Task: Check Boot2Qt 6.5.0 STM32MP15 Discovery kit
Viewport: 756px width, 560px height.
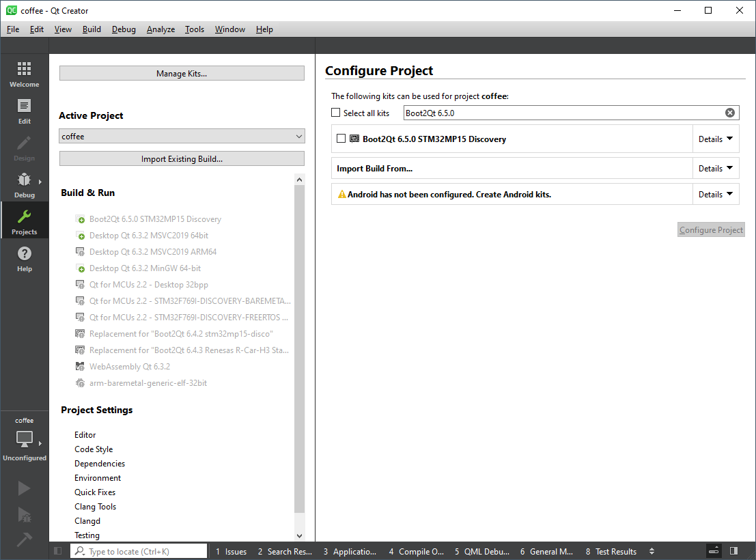Action: tap(341, 139)
